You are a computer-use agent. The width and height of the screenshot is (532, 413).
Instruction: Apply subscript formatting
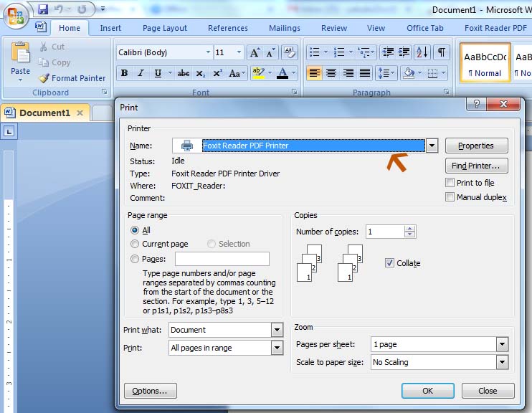point(201,73)
